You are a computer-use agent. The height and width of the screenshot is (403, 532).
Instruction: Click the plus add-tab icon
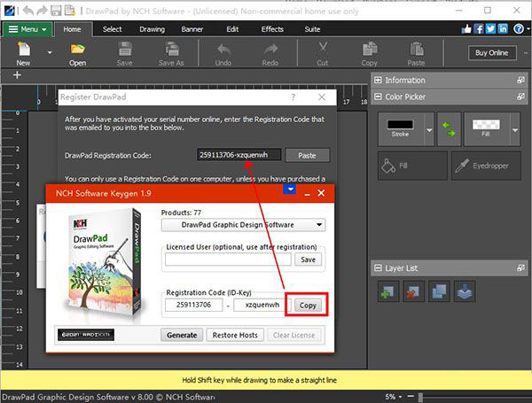pyautogui.click(x=17, y=75)
